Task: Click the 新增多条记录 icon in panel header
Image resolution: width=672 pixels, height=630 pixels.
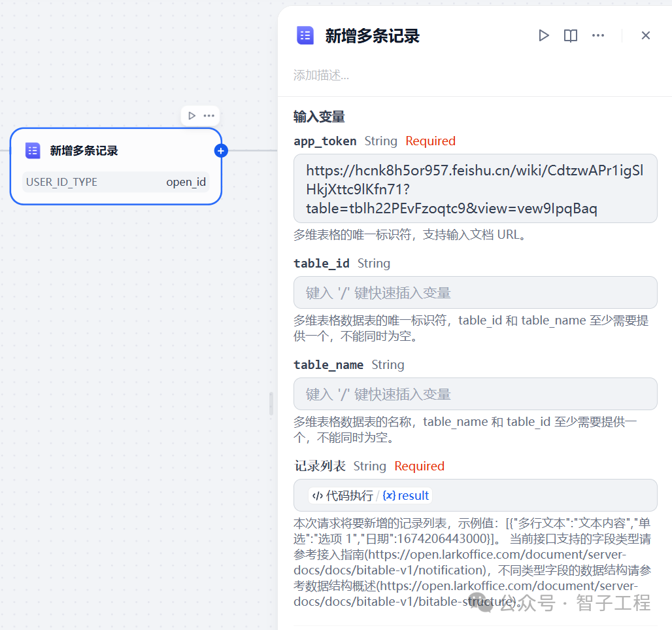Action: [x=305, y=35]
